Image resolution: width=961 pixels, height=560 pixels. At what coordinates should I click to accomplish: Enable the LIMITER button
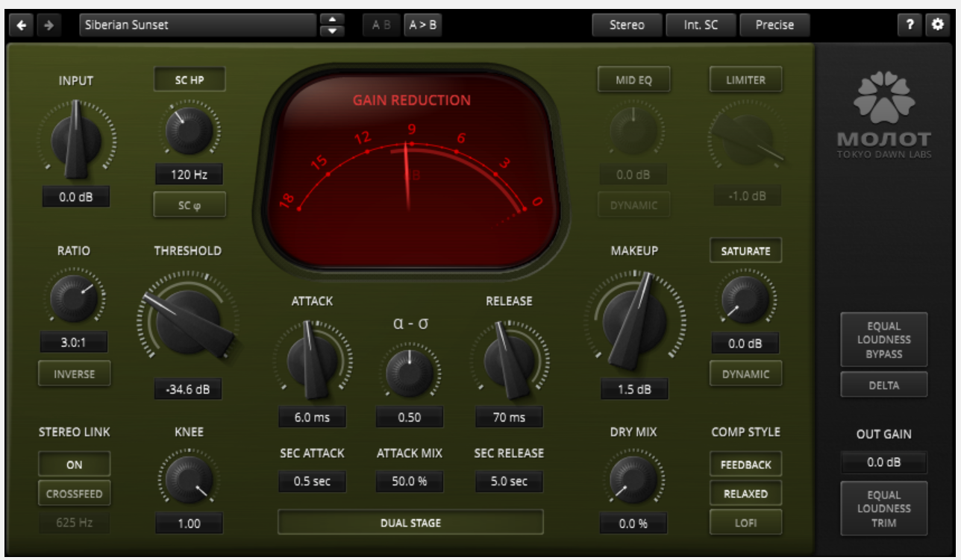point(745,80)
